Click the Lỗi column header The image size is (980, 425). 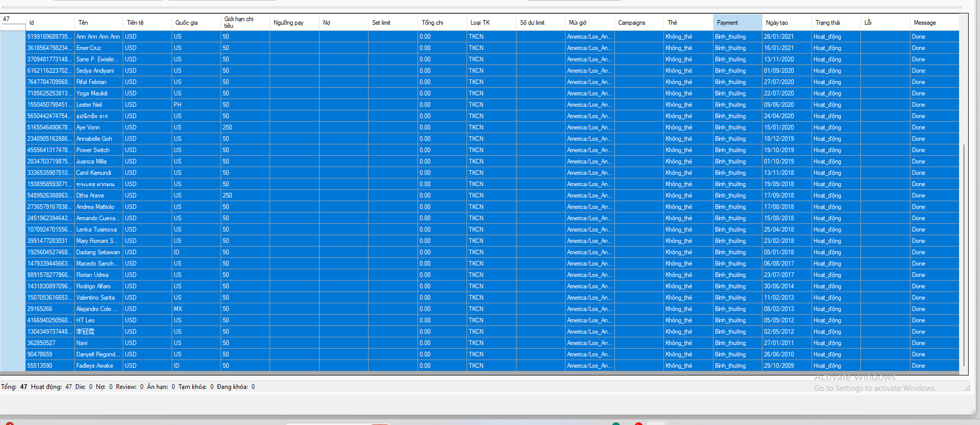[x=886, y=23]
